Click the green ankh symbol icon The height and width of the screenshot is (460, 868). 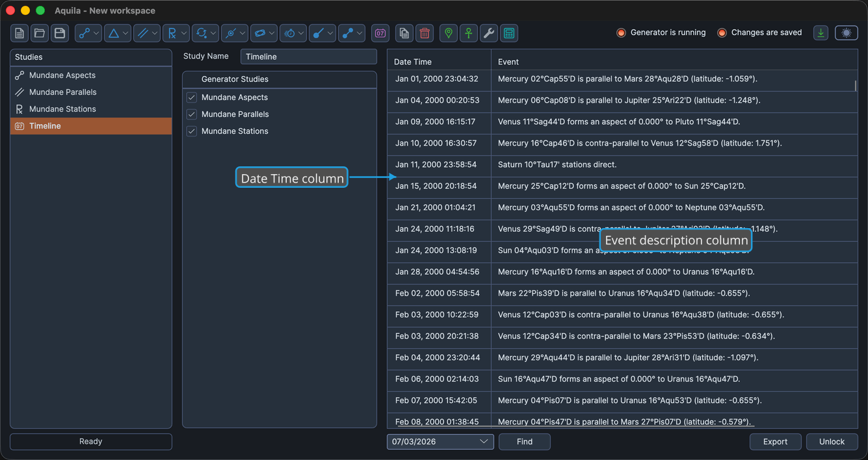(469, 33)
